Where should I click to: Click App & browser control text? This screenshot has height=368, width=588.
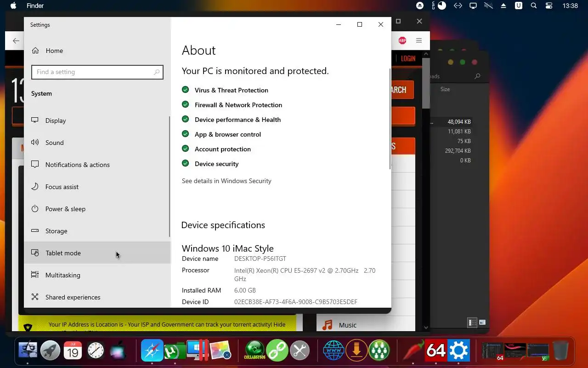click(x=228, y=134)
